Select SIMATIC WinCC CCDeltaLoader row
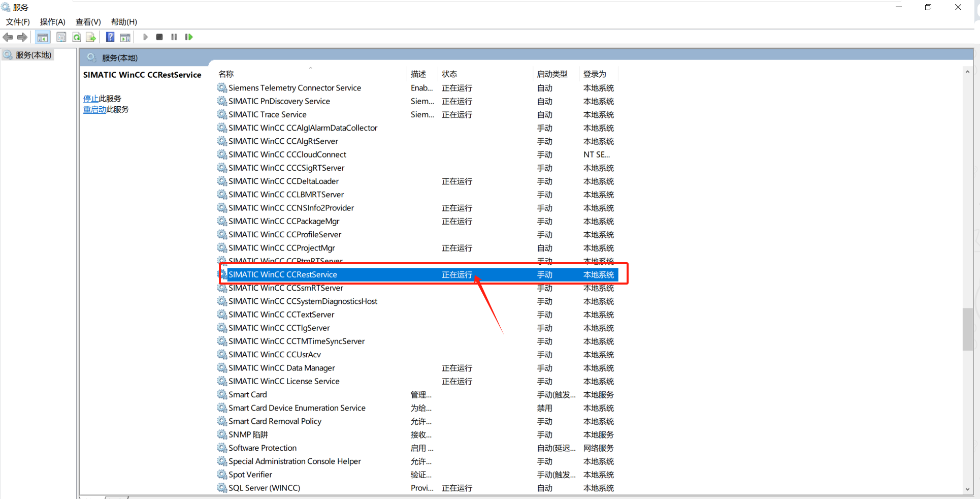The image size is (980, 499). tap(417, 181)
